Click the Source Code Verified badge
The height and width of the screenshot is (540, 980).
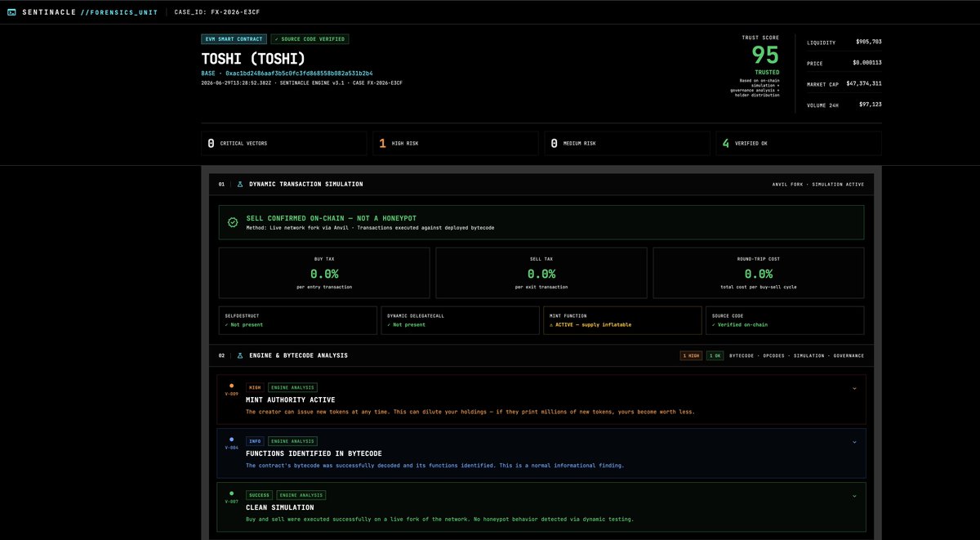click(310, 38)
